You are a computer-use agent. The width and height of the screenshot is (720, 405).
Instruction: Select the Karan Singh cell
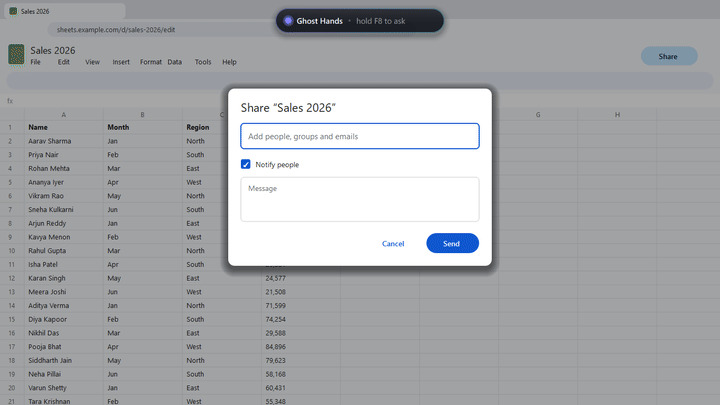point(64,278)
